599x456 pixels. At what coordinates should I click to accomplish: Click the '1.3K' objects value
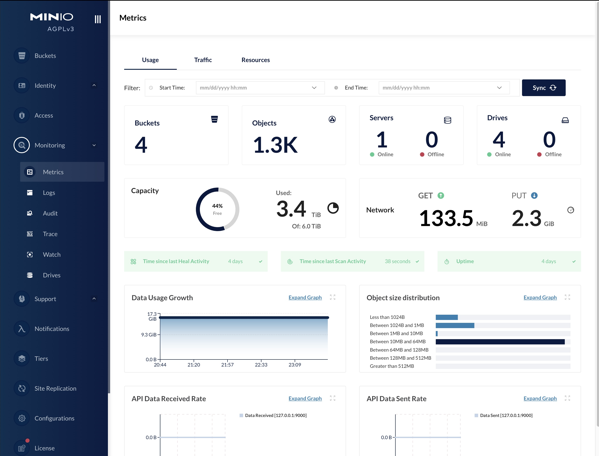pos(275,146)
